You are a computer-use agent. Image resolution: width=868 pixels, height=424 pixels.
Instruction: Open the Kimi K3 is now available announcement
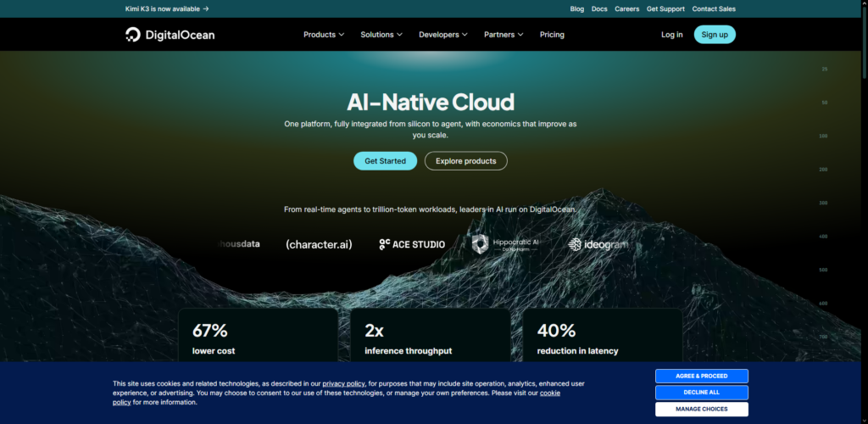click(x=167, y=8)
